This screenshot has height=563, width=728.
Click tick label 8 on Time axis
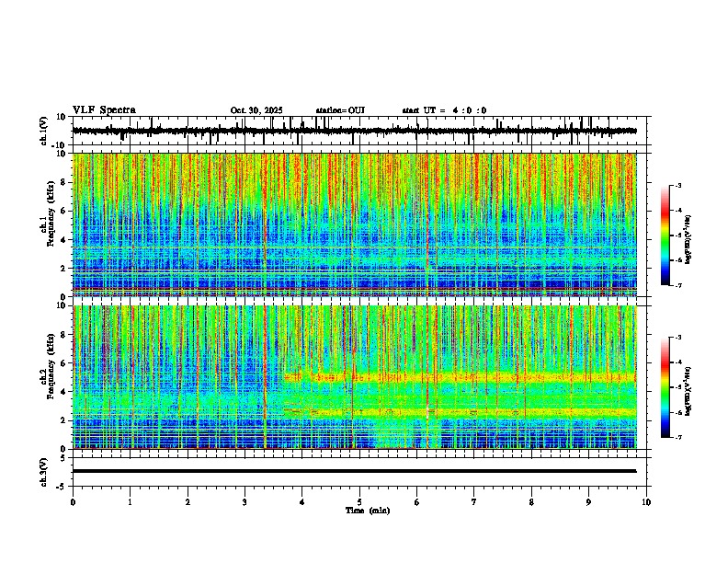click(x=531, y=502)
